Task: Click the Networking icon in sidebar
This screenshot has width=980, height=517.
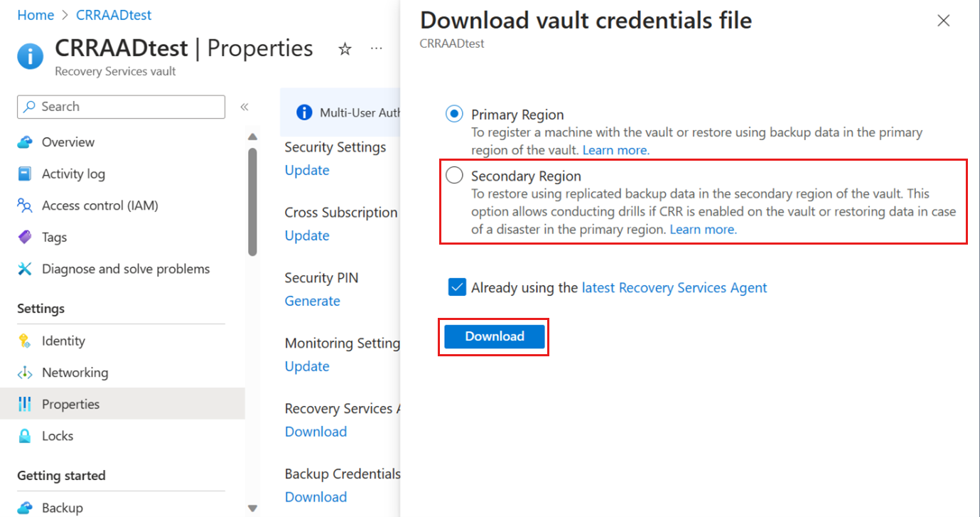Action: click(x=25, y=373)
